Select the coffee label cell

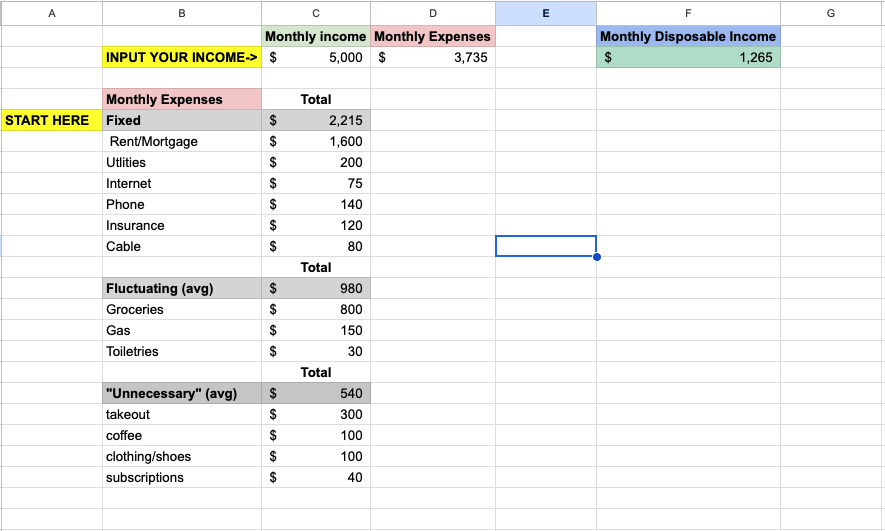[x=181, y=435]
